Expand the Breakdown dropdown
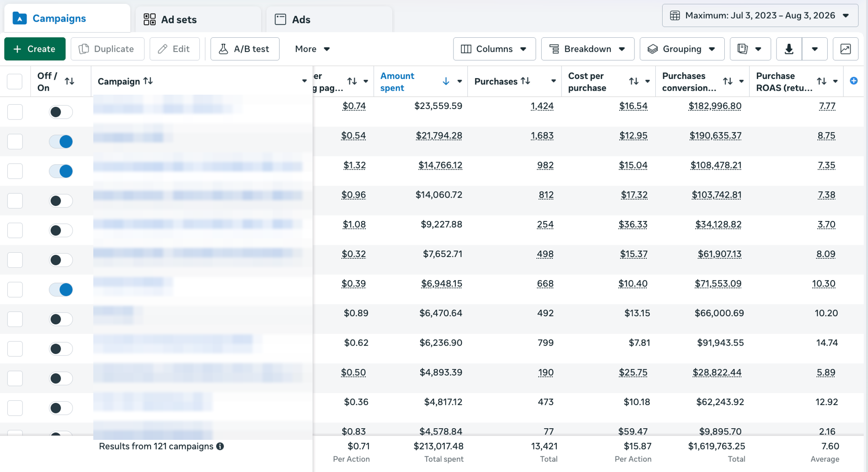The width and height of the screenshot is (868, 472). pos(588,49)
